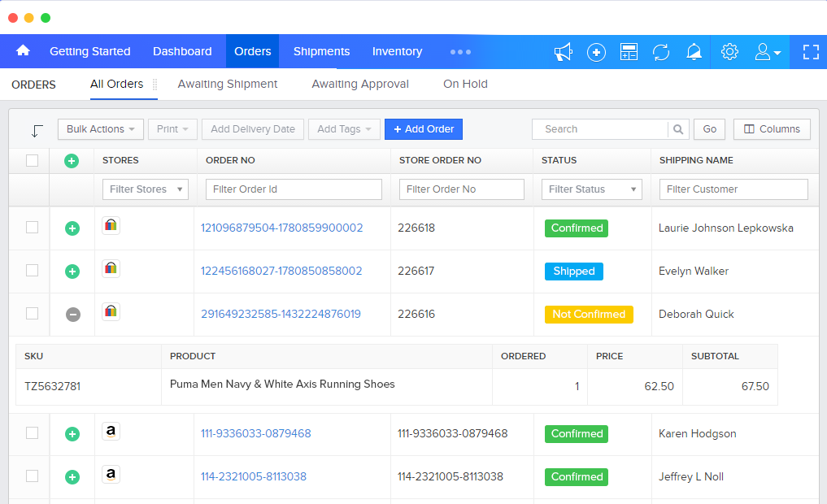Click drag handle beside All Orders tab

(x=155, y=85)
